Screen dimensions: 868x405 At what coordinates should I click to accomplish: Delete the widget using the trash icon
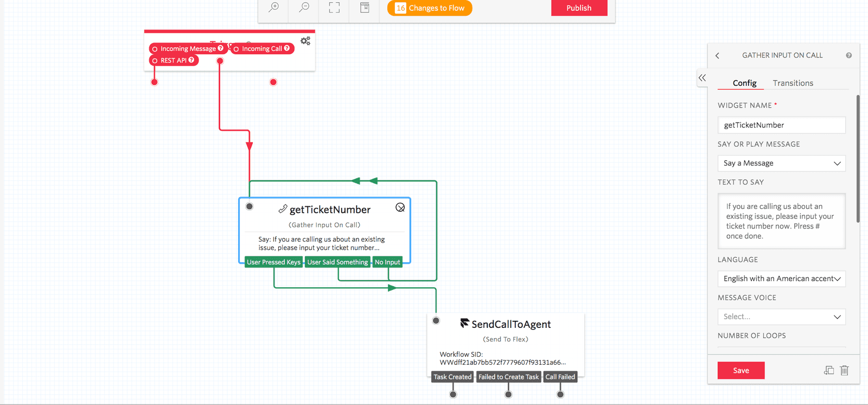(844, 370)
